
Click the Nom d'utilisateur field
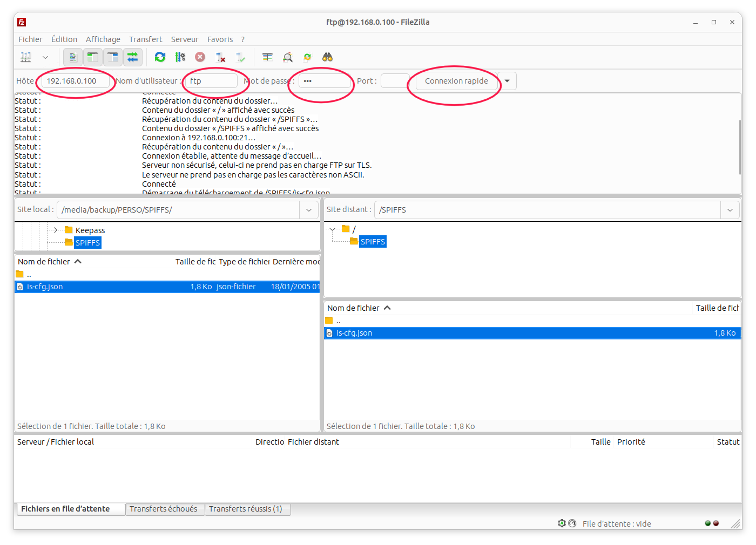coord(211,81)
